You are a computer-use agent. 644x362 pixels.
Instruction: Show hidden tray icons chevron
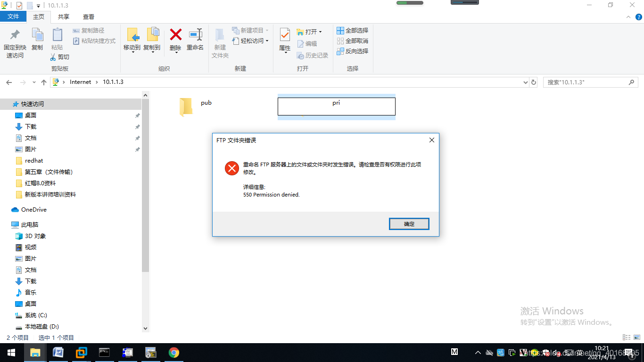point(478,353)
